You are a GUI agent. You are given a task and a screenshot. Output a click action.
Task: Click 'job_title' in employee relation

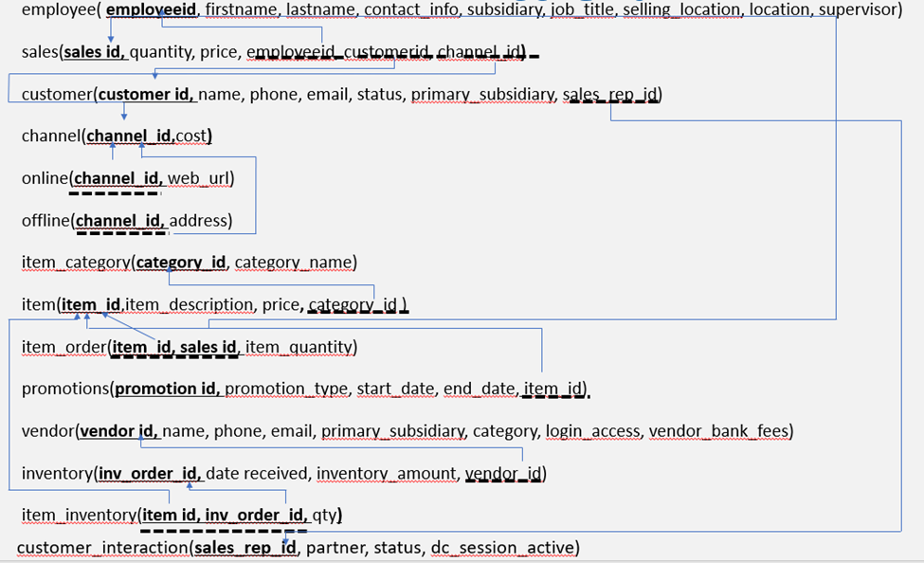pos(584,10)
